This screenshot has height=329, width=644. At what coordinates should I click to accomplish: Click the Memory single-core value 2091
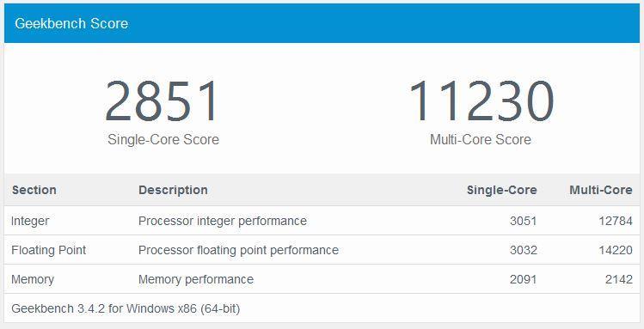(524, 279)
